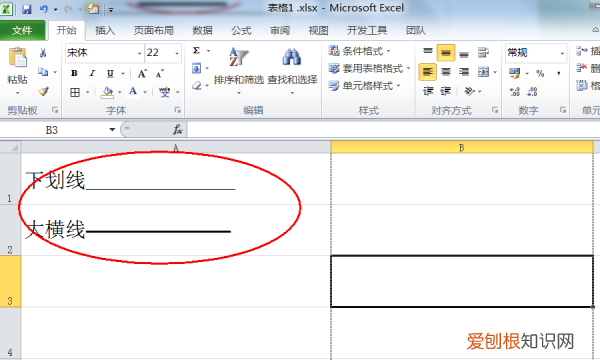Click the Save icon in quick access toolbar
The image size is (600, 360).
26,9
